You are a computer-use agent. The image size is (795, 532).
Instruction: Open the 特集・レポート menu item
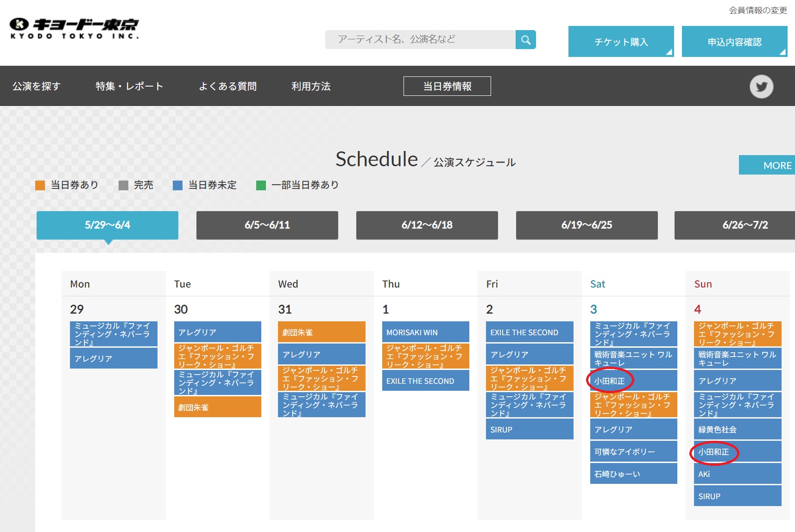pos(129,86)
